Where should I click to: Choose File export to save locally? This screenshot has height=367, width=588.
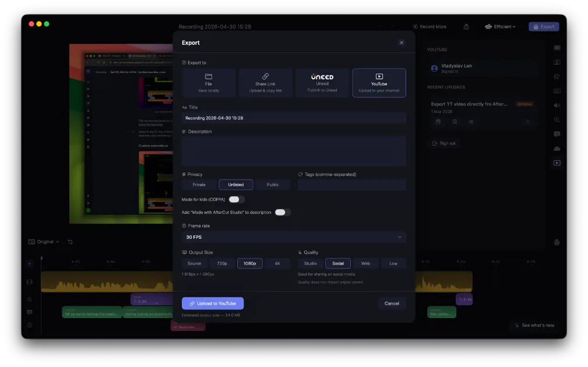click(x=209, y=83)
